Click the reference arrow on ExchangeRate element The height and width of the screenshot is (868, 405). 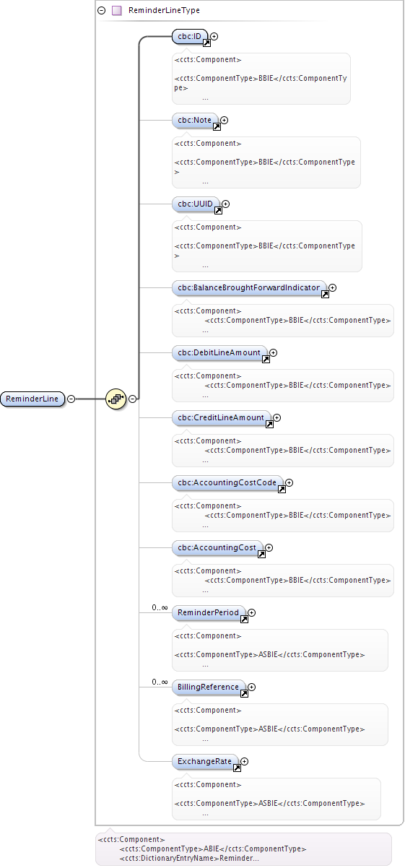pyautogui.click(x=237, y=768)
